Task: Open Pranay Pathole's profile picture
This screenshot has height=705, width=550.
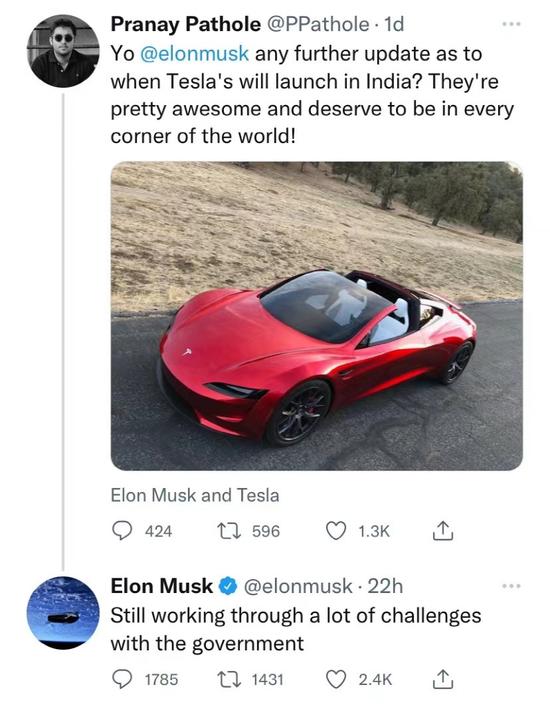Action: [x=63, y=50]
